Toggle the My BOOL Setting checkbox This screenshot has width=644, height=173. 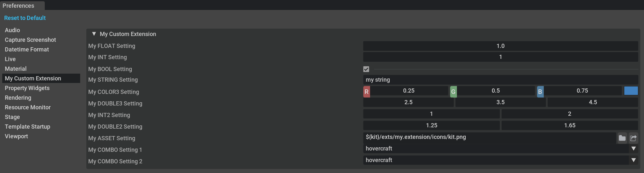click(366, 69)
